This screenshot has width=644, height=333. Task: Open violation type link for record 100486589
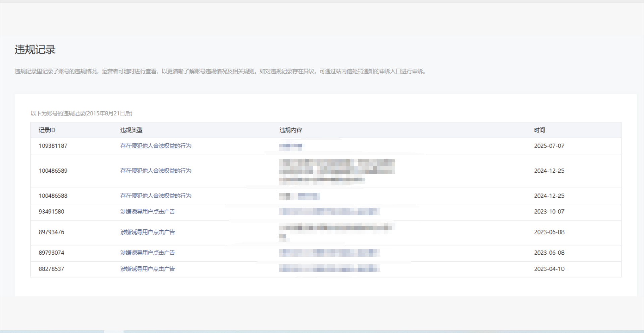pyautogui.click(x=156, y=171)
